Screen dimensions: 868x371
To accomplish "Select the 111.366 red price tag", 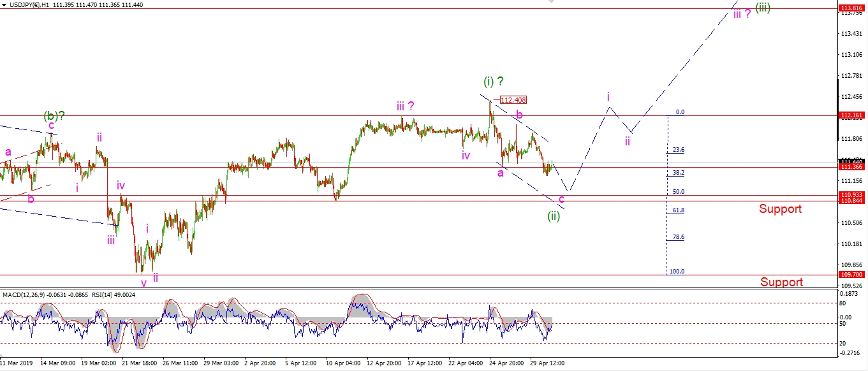I will pyautogui.click(x=851, y=166).
